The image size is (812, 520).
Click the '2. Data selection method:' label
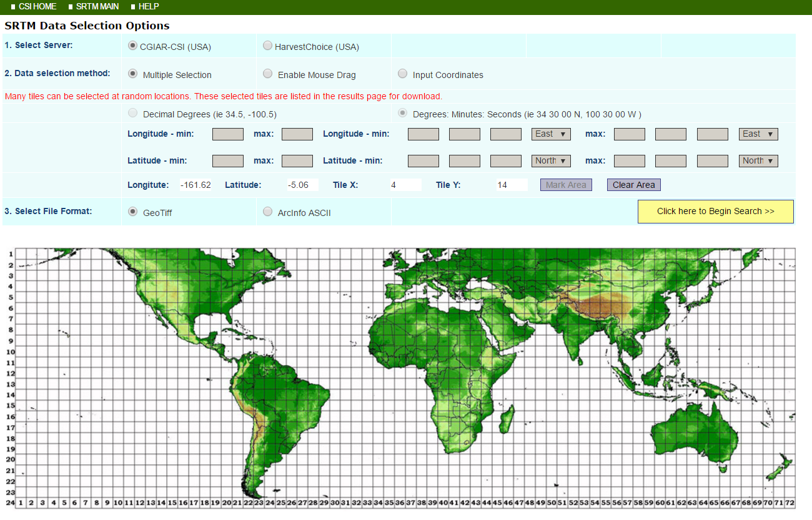(x=57, y=73)
